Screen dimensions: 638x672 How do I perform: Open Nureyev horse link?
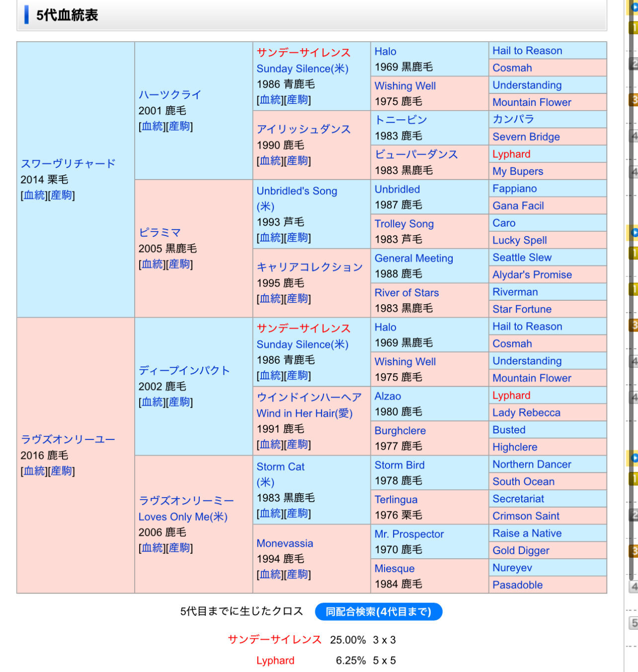[x=512, y=568]
